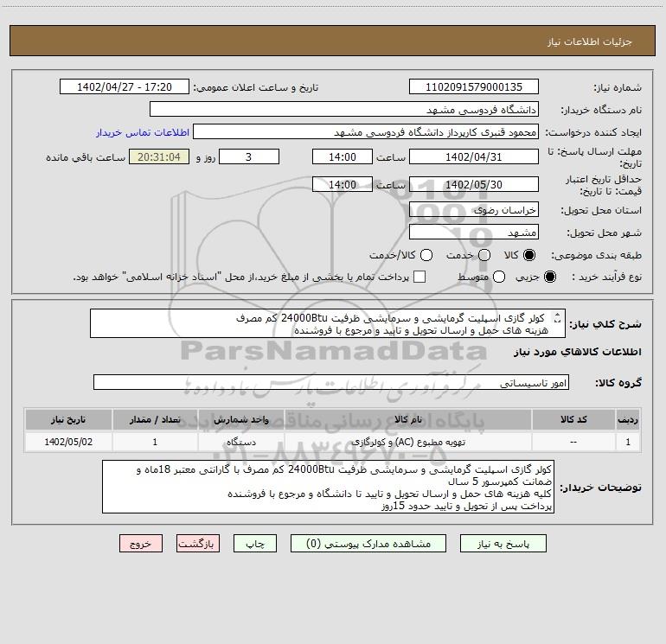Click the تاریخ نیاز column header
This screenshot has width=666, height=644.
point(68,420)
